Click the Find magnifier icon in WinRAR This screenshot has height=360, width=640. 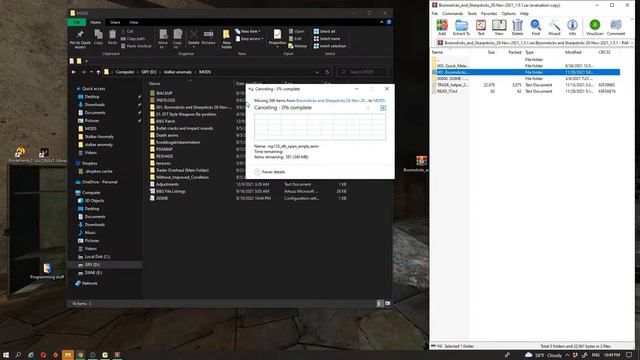[x=536, y=27]
